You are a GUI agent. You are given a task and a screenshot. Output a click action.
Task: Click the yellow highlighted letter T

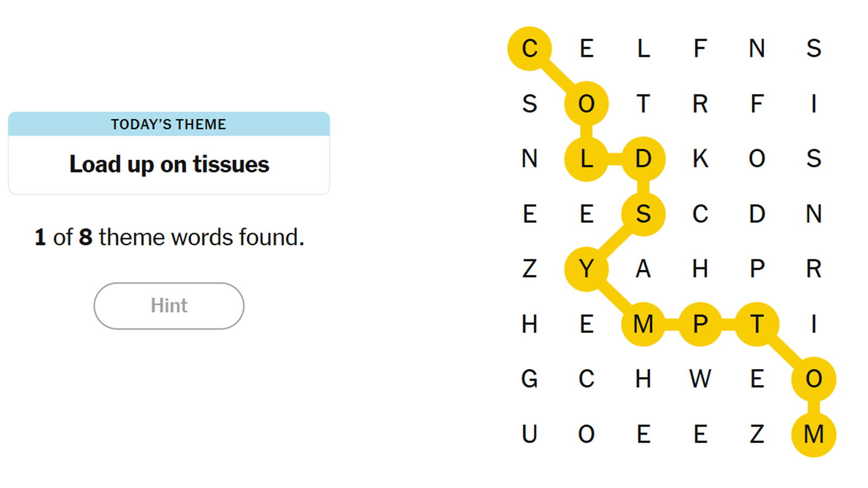(757, 324)
